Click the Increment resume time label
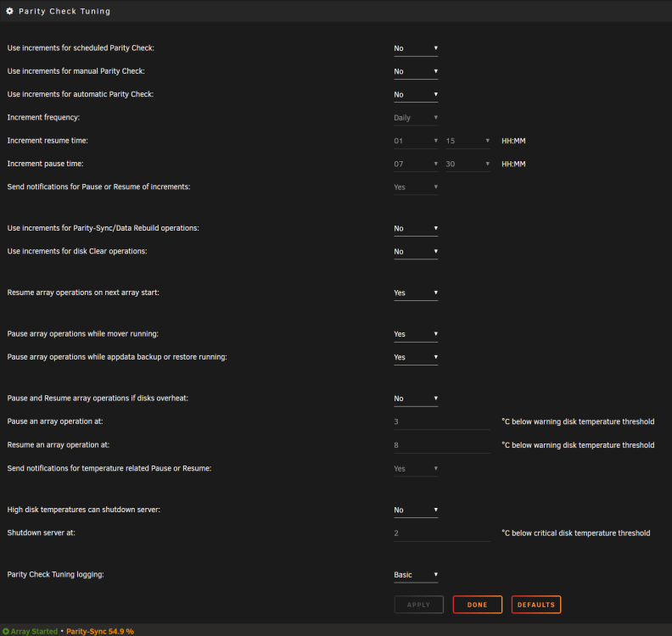The width and height of the screenshot is (672, 636). [x=48, y=141]
